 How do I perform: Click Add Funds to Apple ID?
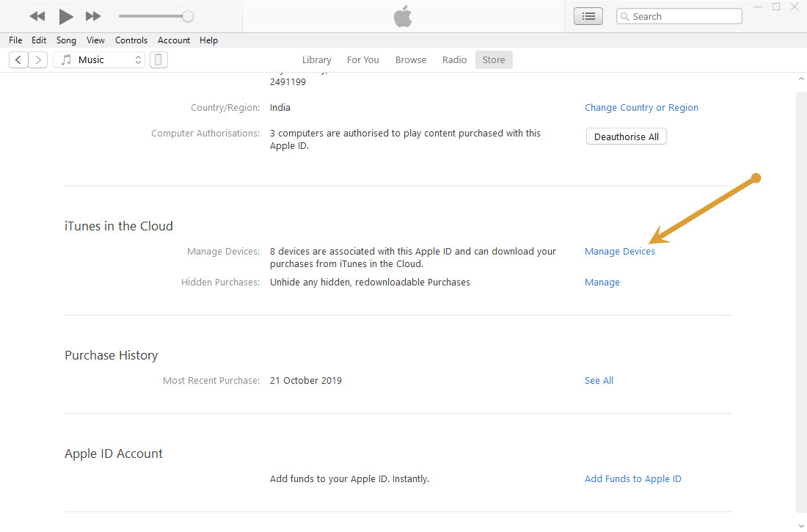[x=632, y=479]
